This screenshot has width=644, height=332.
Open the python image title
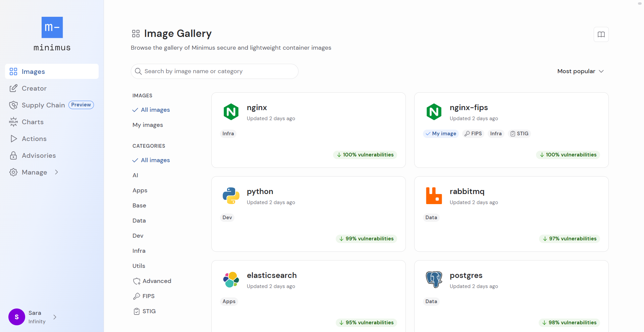tap(260, 191)
